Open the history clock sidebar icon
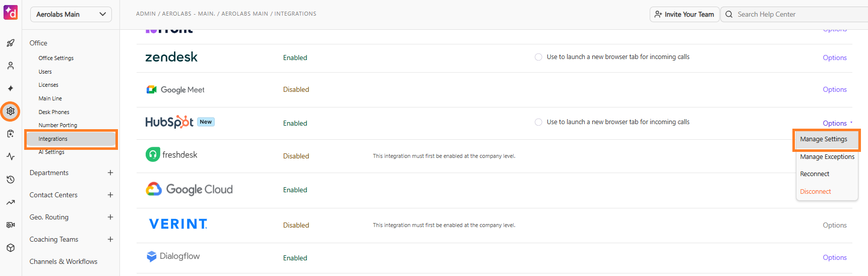The image size is (868, 276). (11, 180)
